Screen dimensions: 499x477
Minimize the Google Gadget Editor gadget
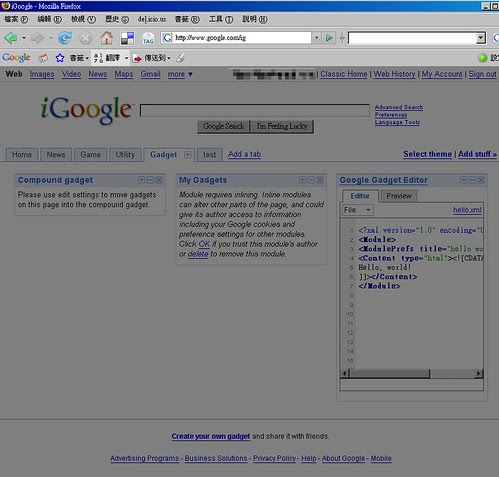tap(472, 180)
